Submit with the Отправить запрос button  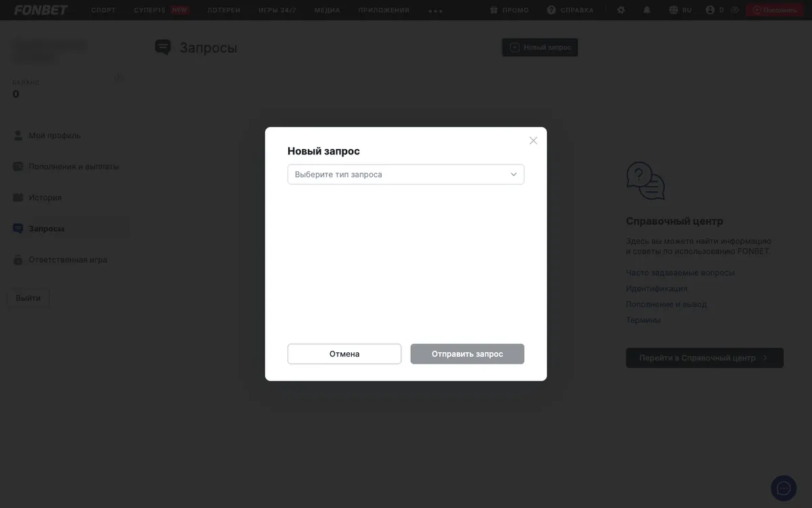[468, 354]
